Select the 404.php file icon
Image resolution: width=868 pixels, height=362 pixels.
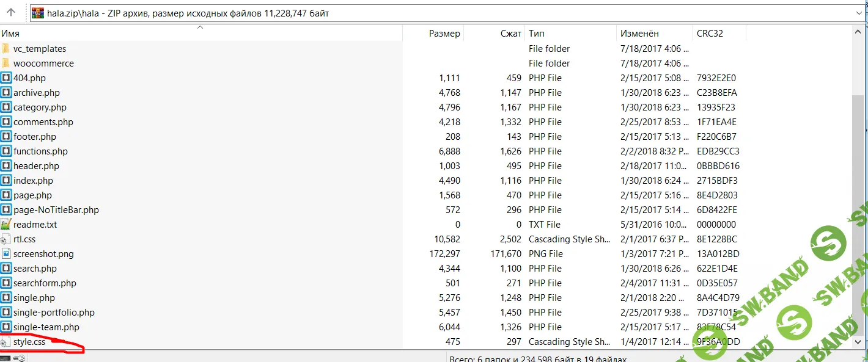coord(6,78)
